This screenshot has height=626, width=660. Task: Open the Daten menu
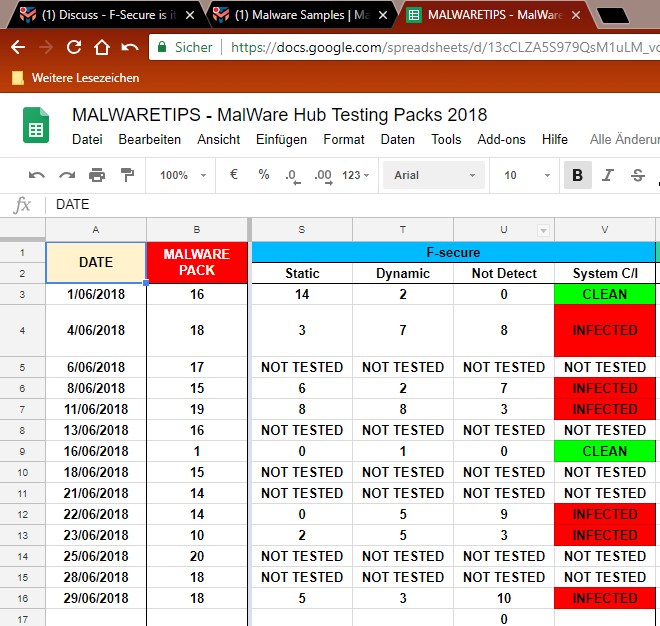[398, 140]
